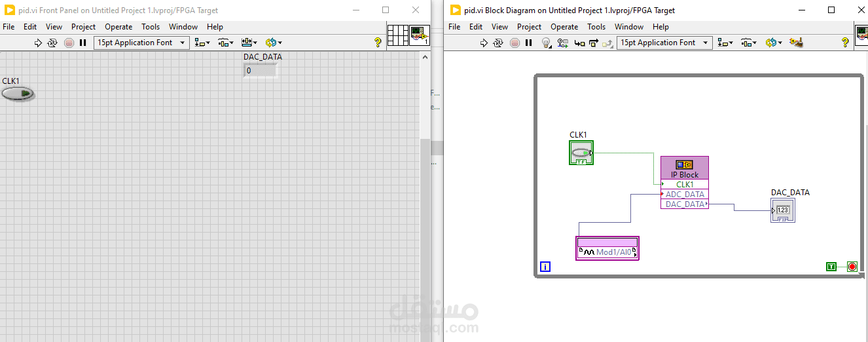Open Resize Objects menu in Front Panel
Image resolution: width=868 pixels, height=342 pixels.
tap(249, 43)
